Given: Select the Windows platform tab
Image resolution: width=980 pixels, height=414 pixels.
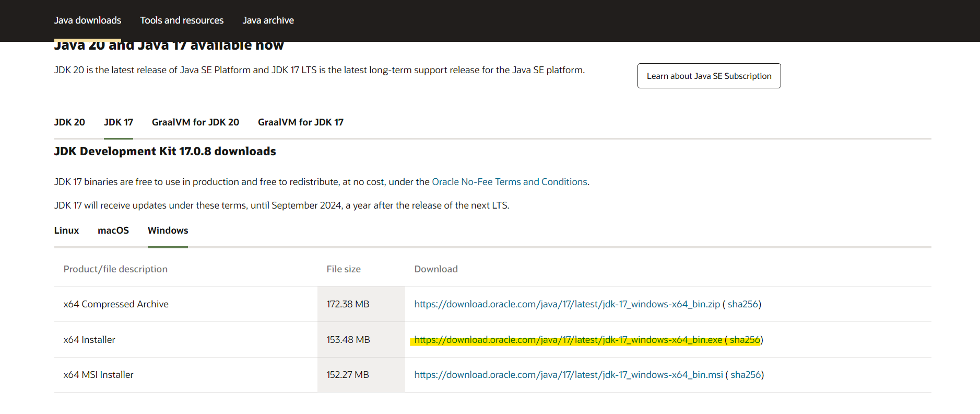Looking at the screenshot, I should tap(168, 231).
